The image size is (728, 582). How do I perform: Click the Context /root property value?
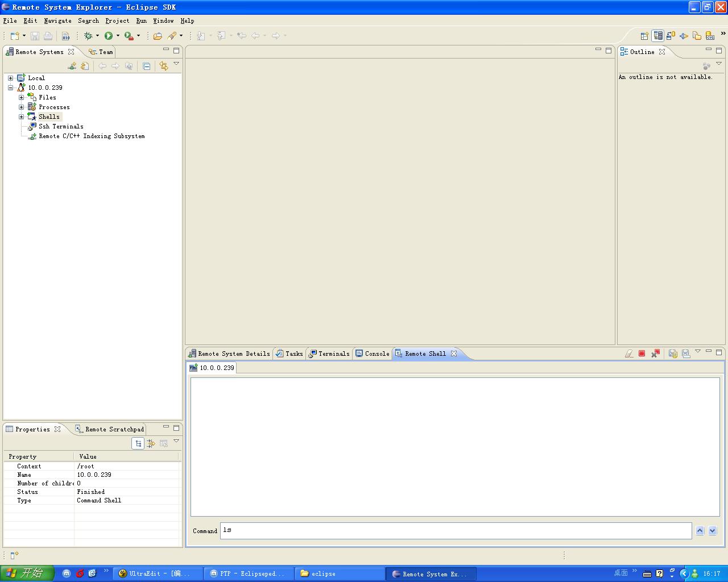coord(86,466)
